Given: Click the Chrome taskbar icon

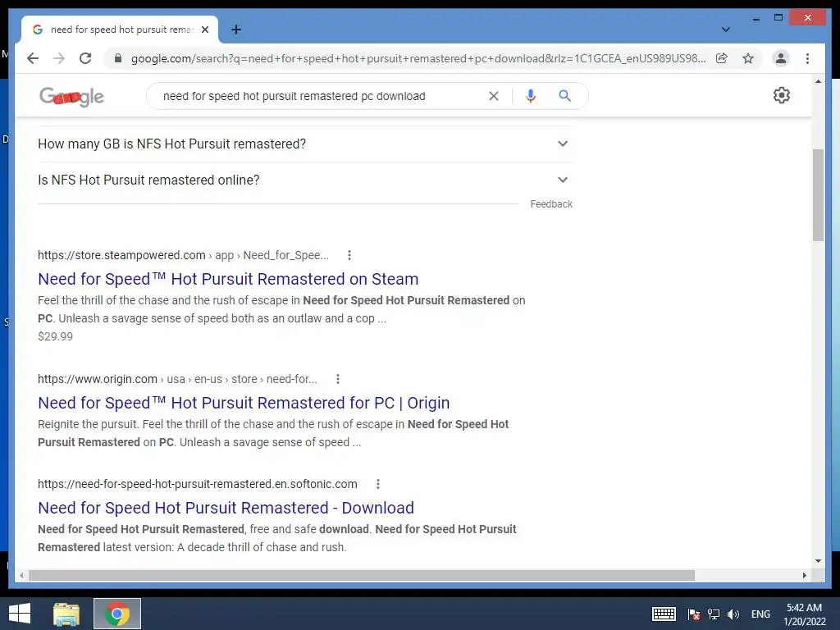Looking at the screenshot, I should tap(117, 614).
